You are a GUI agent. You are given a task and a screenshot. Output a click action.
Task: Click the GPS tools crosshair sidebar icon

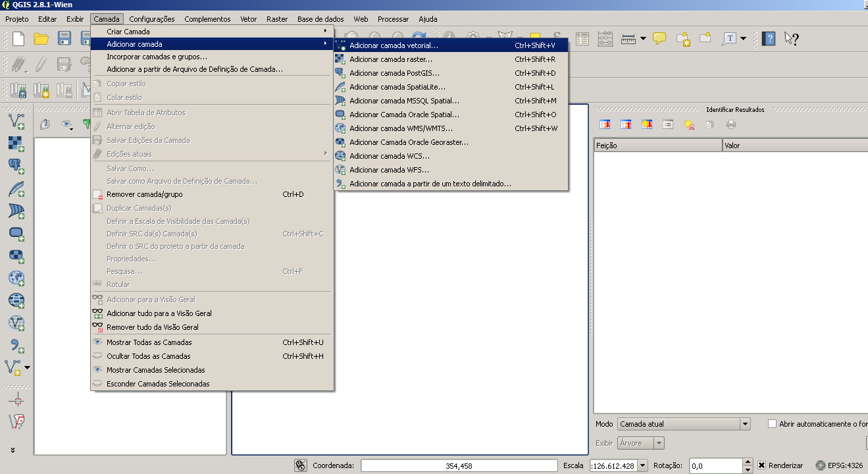tap(16, 401)
